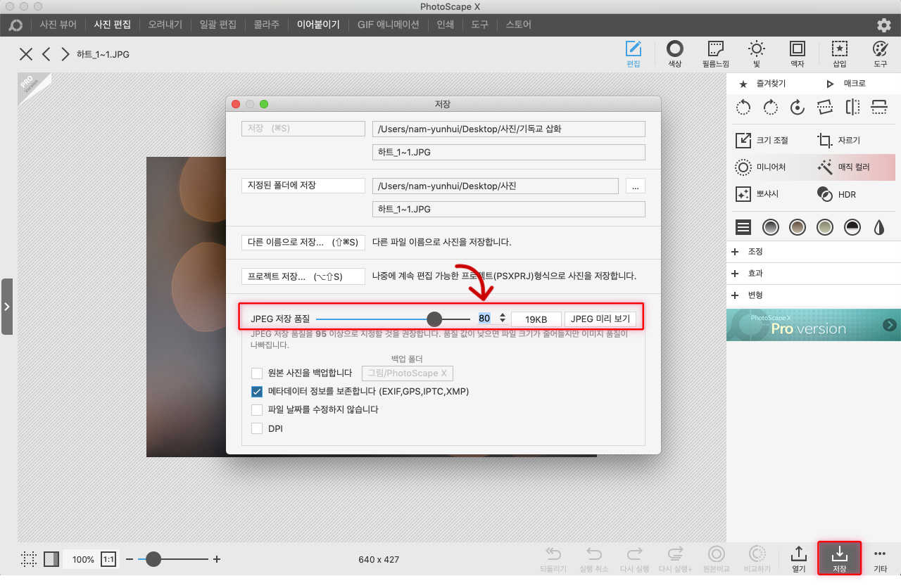Image resolution: width=901 pixels, height=588 pixels.
Task: Click the 매크로 button
Action: tap(847, 84)
